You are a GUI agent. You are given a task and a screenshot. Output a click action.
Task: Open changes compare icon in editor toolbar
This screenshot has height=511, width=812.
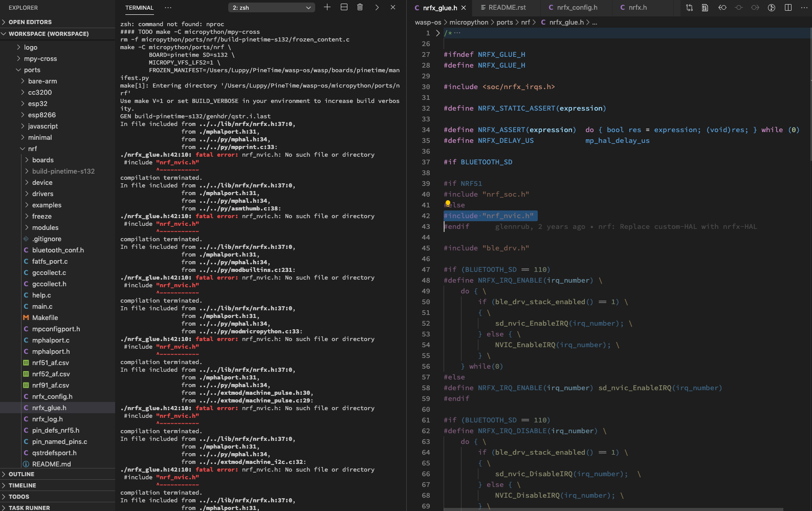tap(689, 8)
